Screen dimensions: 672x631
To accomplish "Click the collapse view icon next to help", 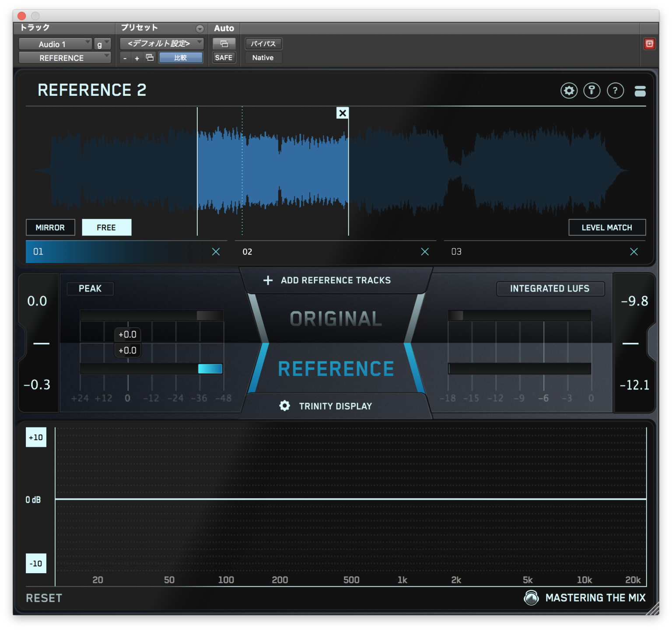I will click(x=640, y=91).
